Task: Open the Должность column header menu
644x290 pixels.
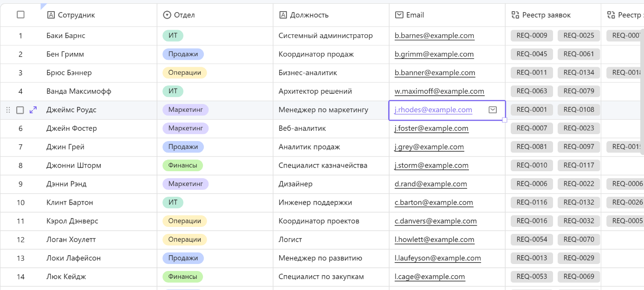Action: 331,15
